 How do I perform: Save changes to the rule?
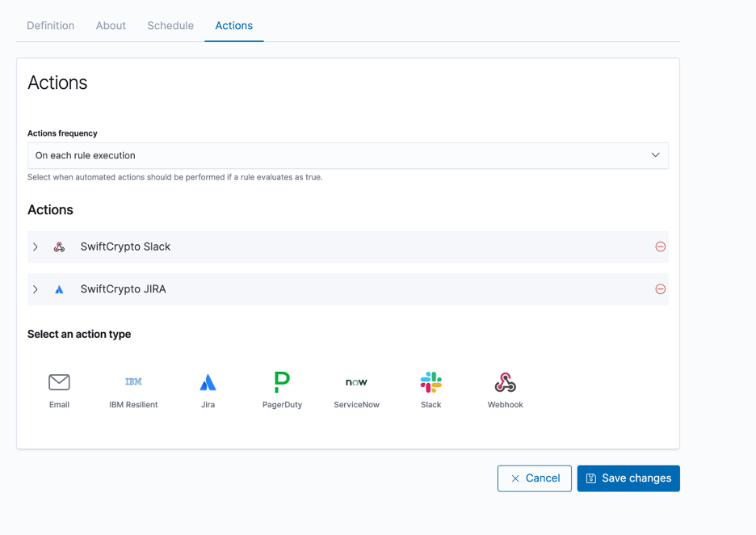[628, 478]
